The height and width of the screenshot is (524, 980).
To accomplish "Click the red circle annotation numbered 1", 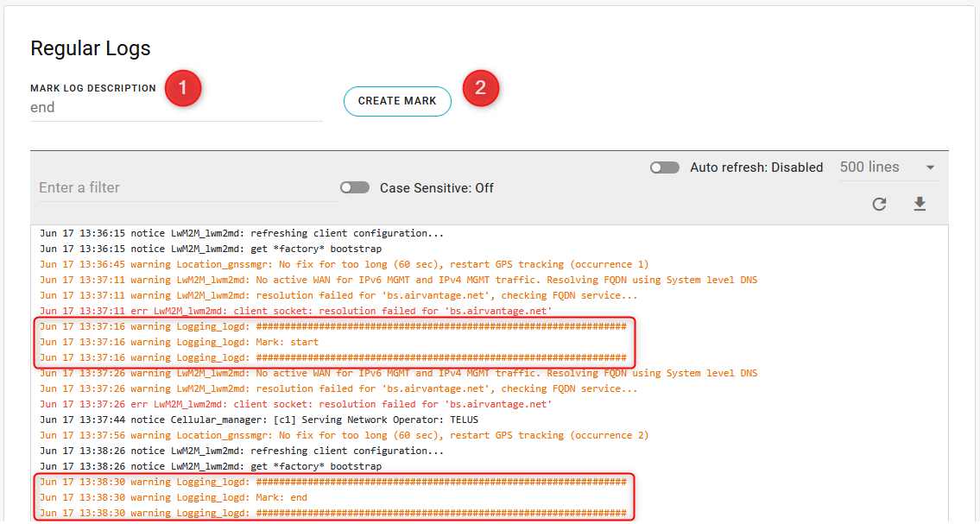I will coord(182,88).
